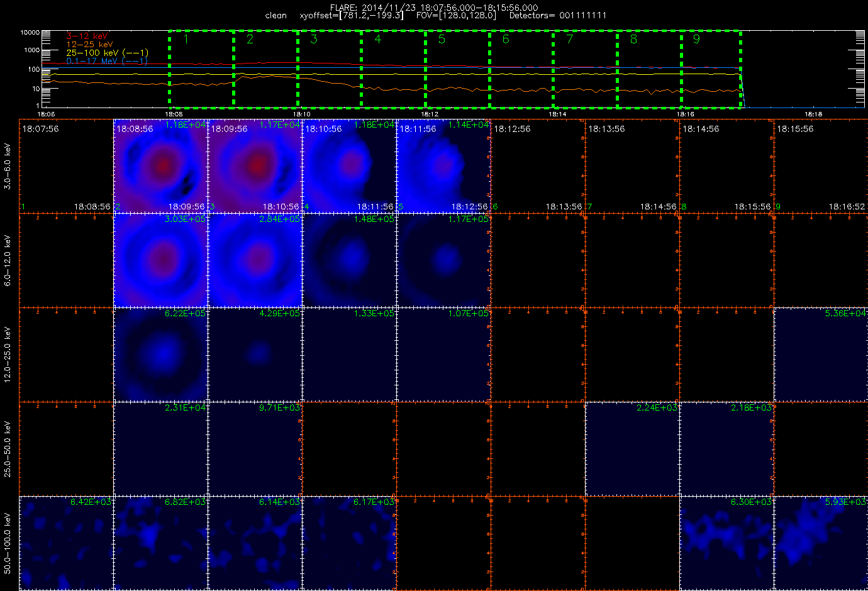Select interval 9 marker on the light curve

[696, 39]
